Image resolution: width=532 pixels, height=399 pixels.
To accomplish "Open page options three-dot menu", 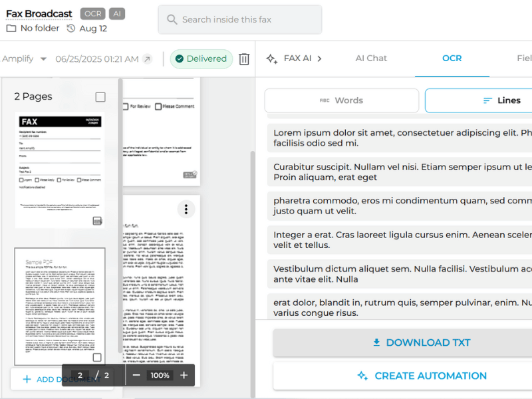I will pyautogui.click(x=186, y=209).
